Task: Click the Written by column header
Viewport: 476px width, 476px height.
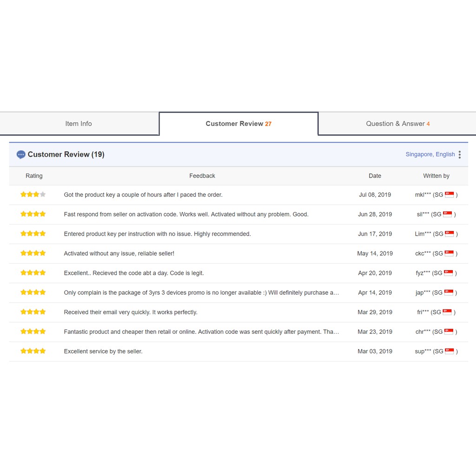Action: click(436, 176)
